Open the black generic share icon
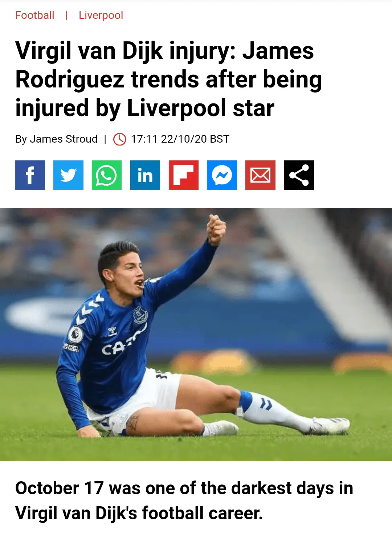392x544 pixels. pyautogui.click(x=299, y=175)
